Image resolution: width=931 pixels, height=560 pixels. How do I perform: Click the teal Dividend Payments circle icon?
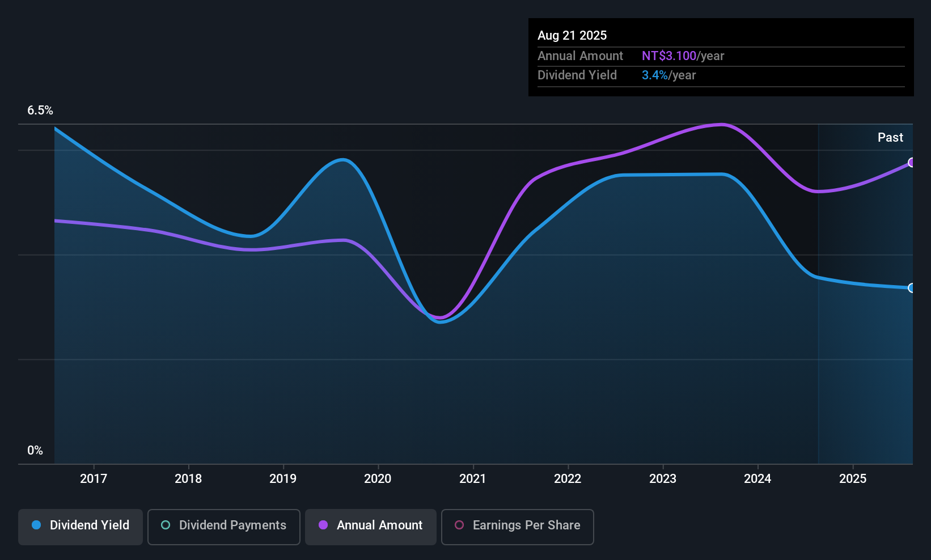(165, 525)
